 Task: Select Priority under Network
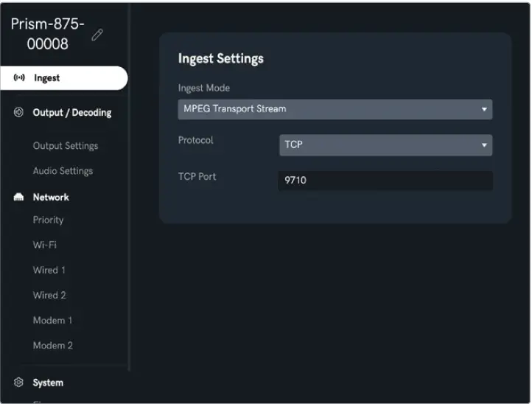coord(49,220)
